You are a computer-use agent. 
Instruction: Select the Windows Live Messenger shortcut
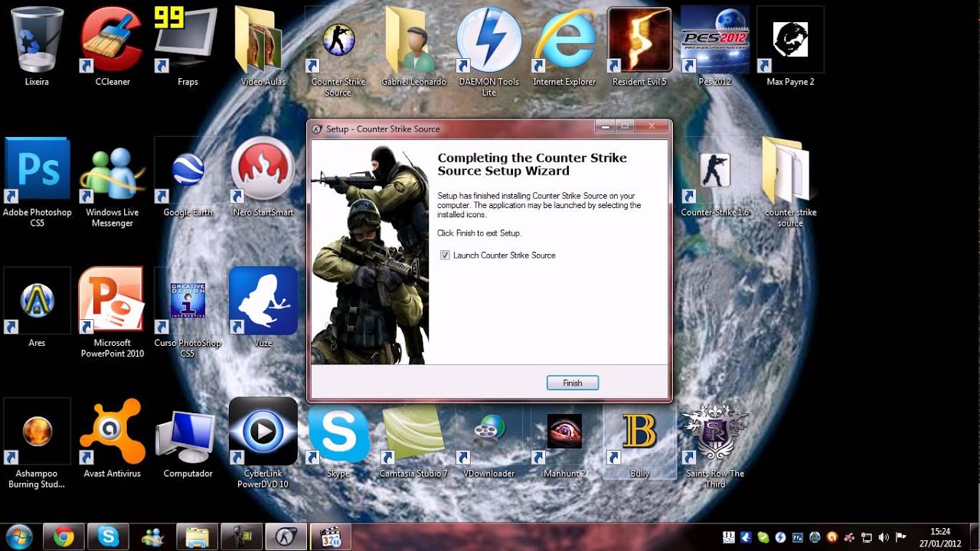pyautogui.click(x=113, y=182)
